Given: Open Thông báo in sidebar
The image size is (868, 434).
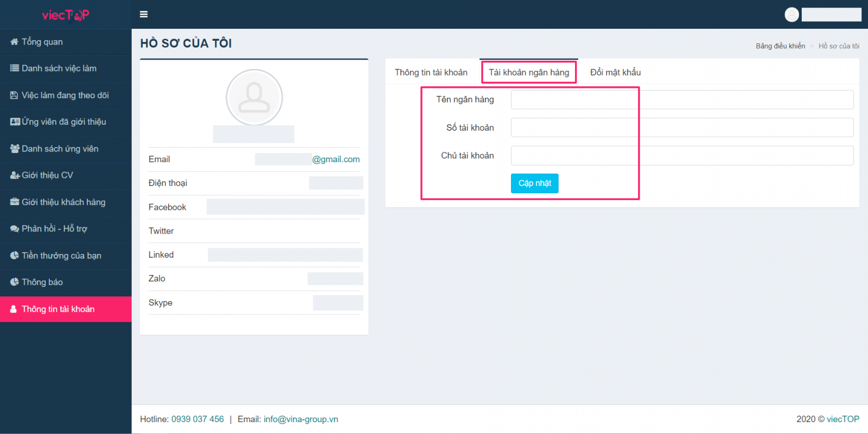Looking at the screenshot, I should [x=66, y=282].
